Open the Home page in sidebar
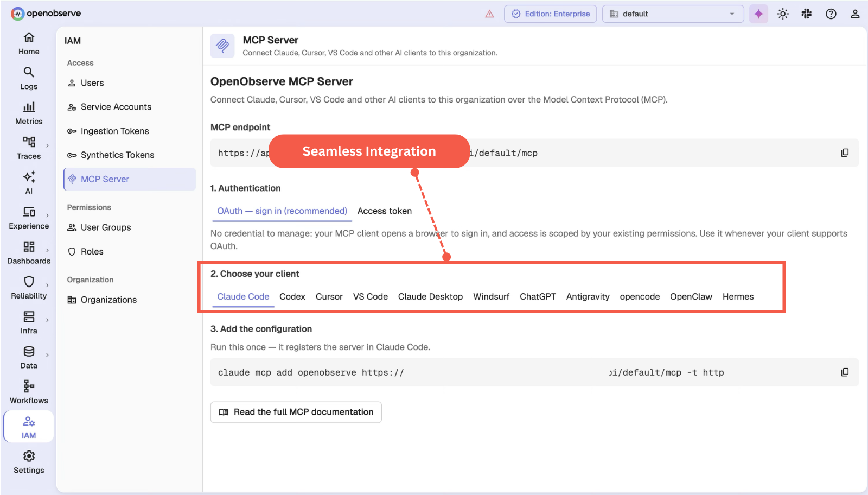The width and height of the screenshot is (868, 495). (29, 44)
